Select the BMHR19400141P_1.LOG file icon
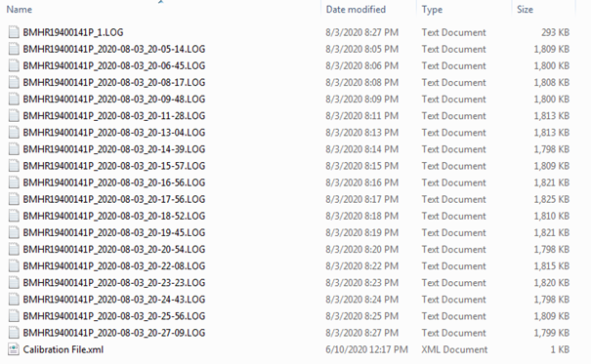 pos(14,32)
